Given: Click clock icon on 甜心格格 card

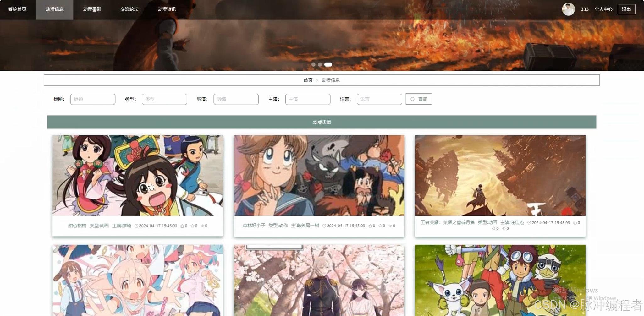Looking at the screenshot, I should 136,226.
